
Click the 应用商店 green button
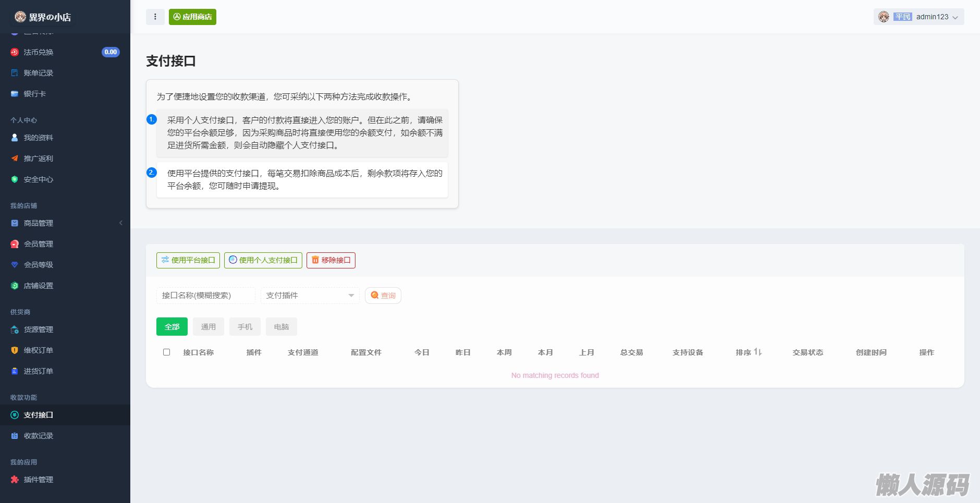click(192, 17)
